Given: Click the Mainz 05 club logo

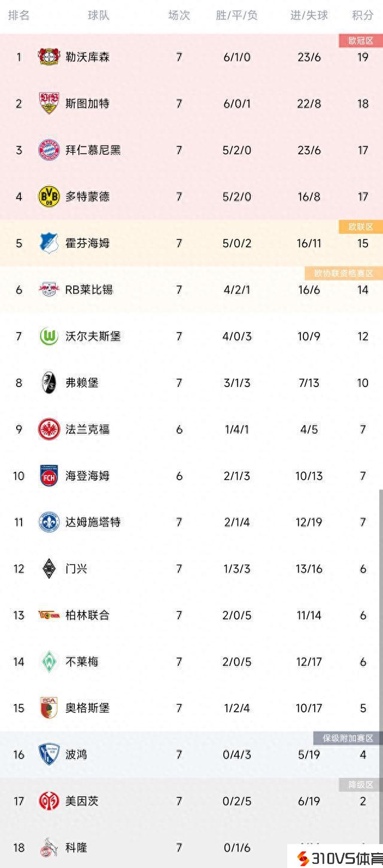Looking at the screenshot, I should coord(48,801).
